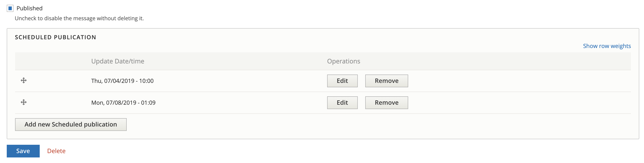The width and height of the screenshot is (644, 163).
Task: Click the Scheduled Publication section title
Action: (x=55, y=37)
